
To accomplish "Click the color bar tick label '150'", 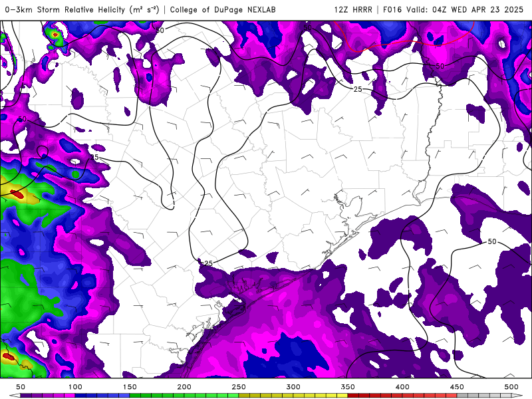I will (130, 387).
